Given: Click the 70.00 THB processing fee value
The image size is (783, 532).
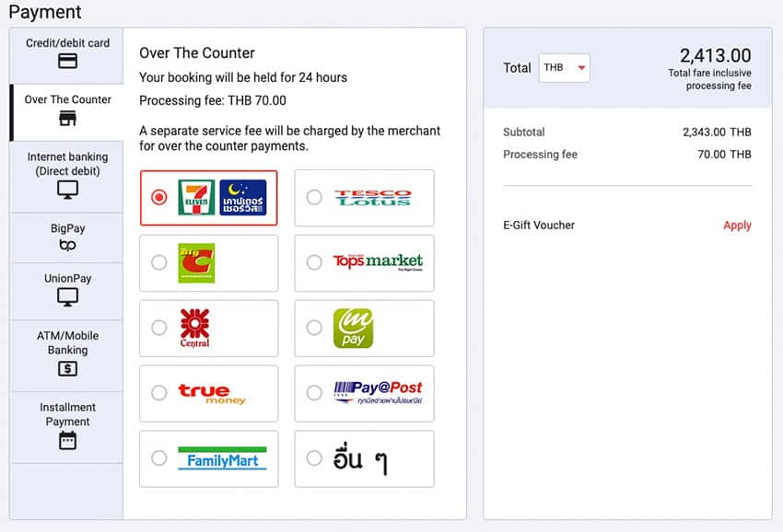Looking at the screenshot, I should 724,155.
